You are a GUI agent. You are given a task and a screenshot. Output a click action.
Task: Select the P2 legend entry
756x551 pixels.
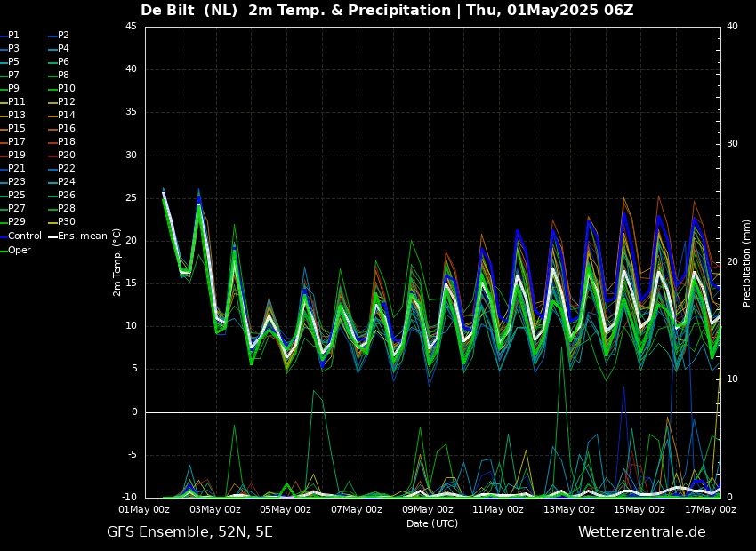(x=63, y=36)
